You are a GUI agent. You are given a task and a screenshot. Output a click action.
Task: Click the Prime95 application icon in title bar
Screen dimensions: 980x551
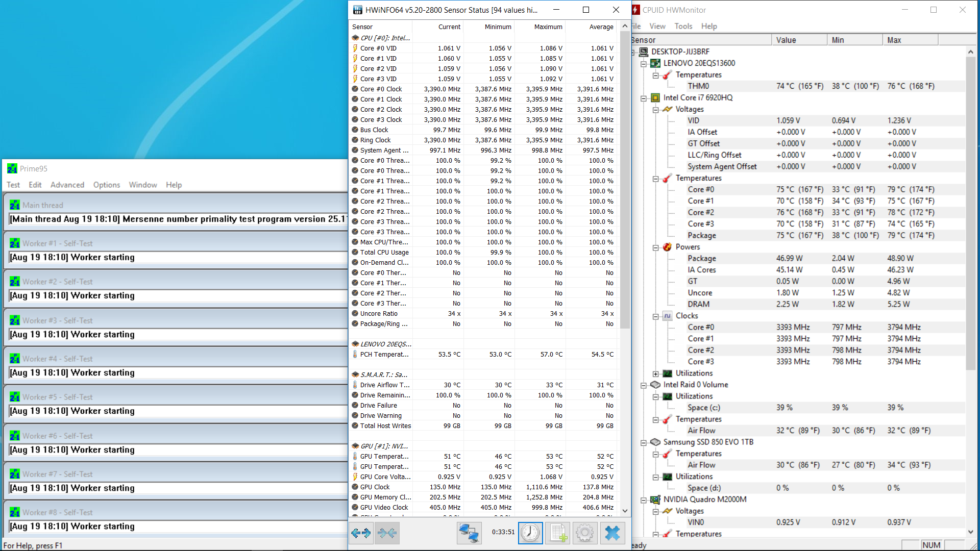(12, 168)
